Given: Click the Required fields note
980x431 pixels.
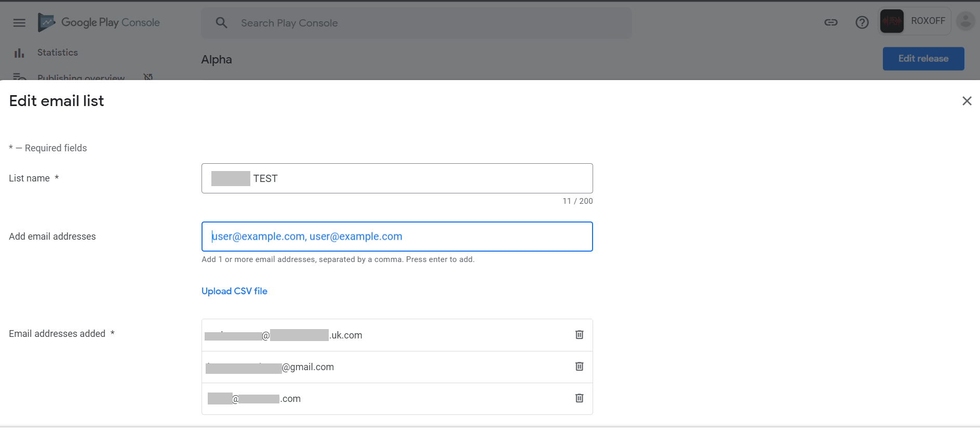Looking at the screenshot, I should (48, 148).
